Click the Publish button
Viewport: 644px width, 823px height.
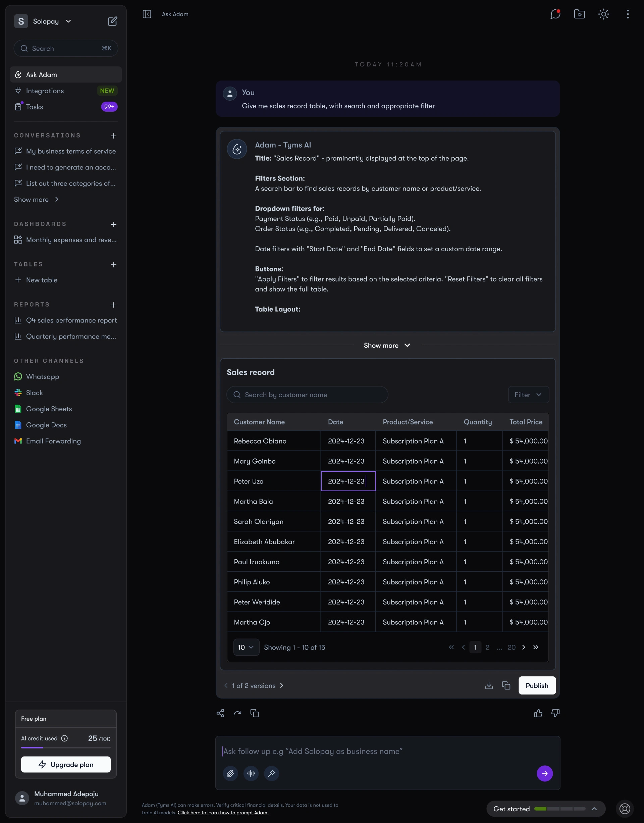(x=537, y=685)
